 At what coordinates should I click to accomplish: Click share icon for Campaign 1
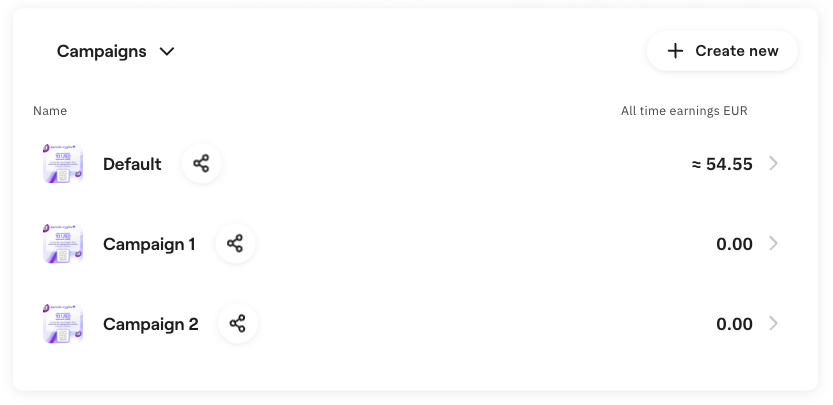tap(235, 244)
